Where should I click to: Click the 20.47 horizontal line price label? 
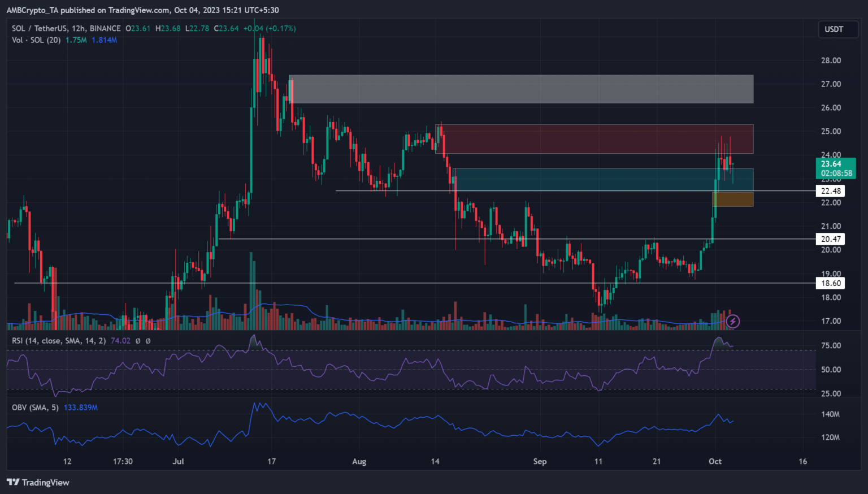coord(831,239)
